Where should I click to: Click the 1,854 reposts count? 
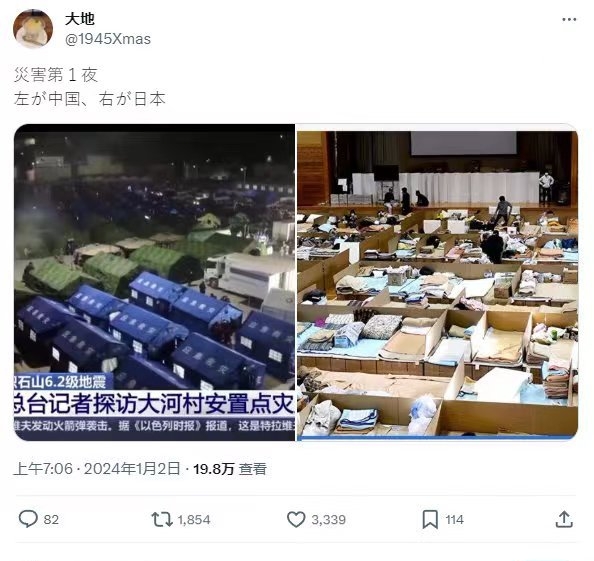194,519
